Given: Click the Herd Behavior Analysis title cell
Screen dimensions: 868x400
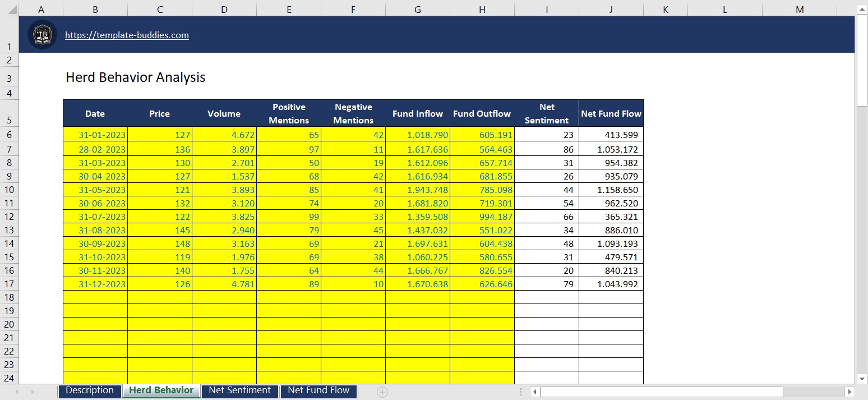Looking at the screenshot, I should tap(135, 77).
